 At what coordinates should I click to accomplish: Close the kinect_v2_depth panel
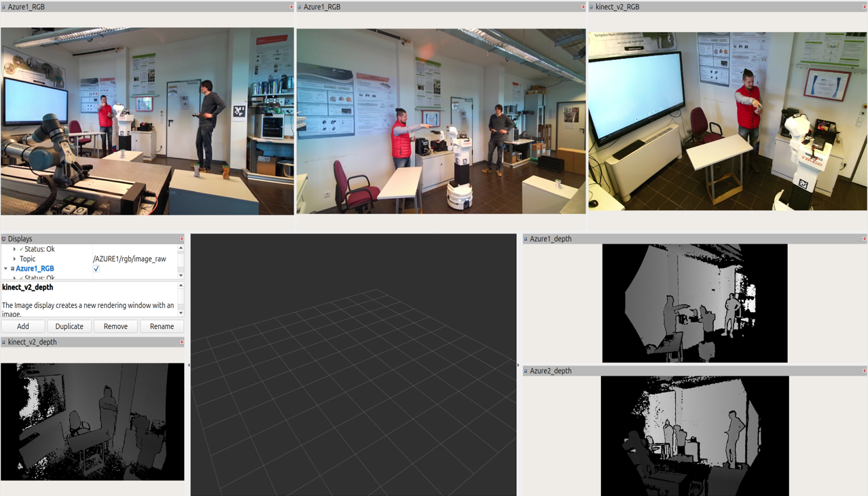pos(181,342)
